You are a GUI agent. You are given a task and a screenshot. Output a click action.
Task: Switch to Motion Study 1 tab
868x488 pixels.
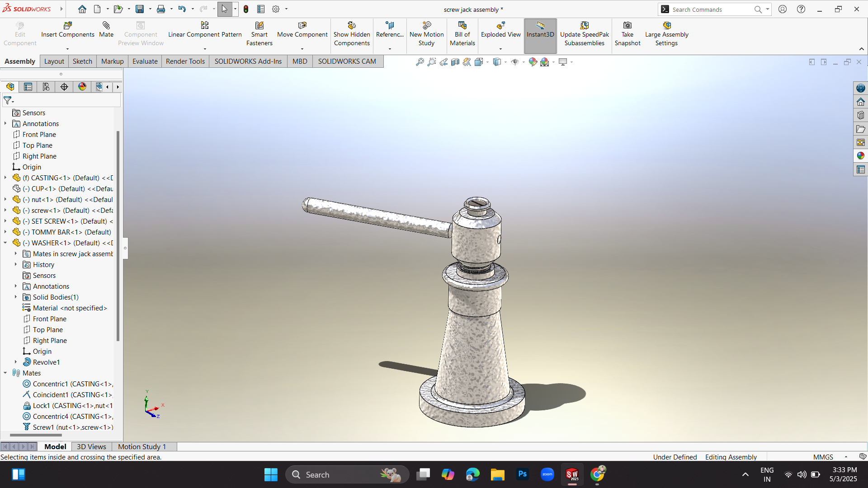click(x=142, y=446)
